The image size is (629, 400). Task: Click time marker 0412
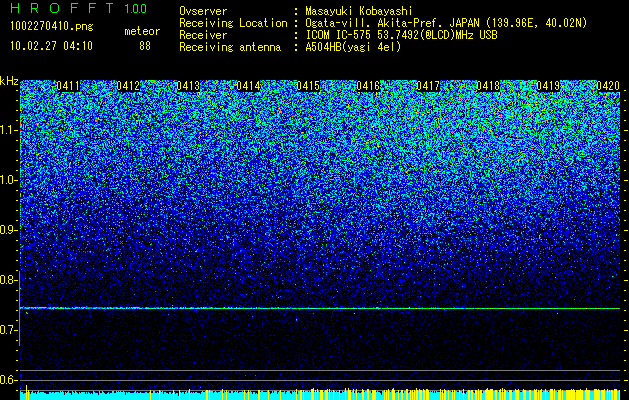pyautogui.click(x=128, y=86)
